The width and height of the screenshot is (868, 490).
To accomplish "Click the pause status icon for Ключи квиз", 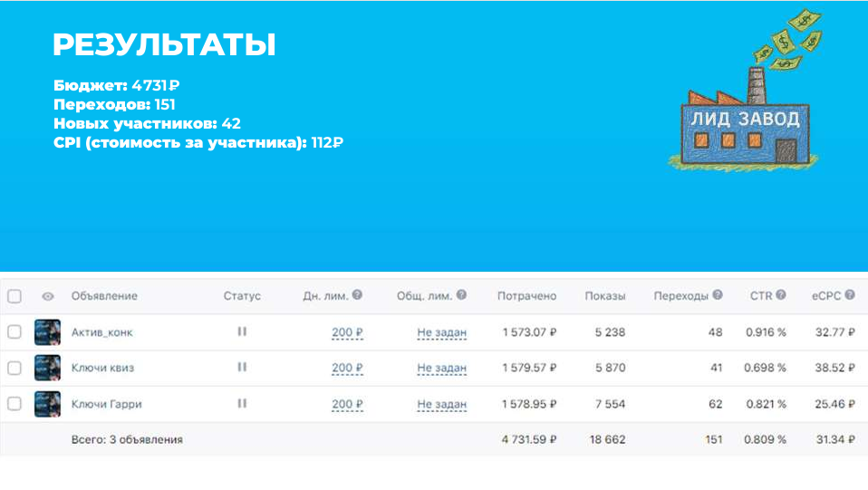I will click(x=242, y=368).
